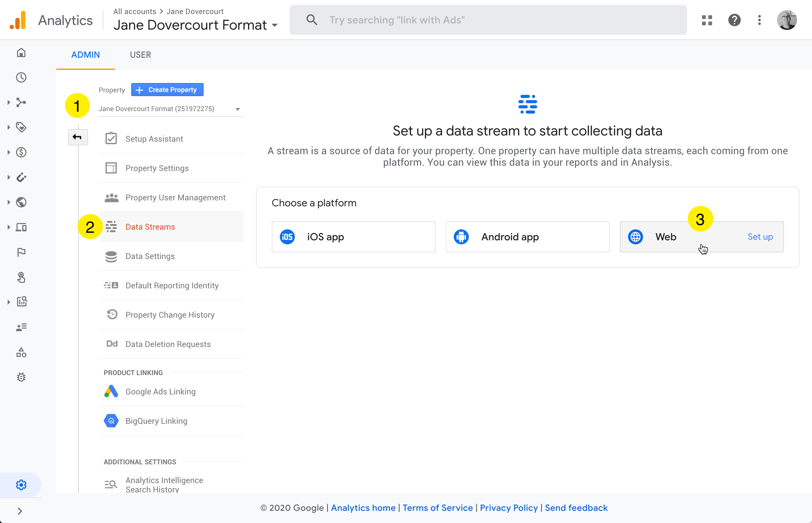Click the iOS app platform icon
Viewport: 812px width, 523px height.
coord(287,237)
